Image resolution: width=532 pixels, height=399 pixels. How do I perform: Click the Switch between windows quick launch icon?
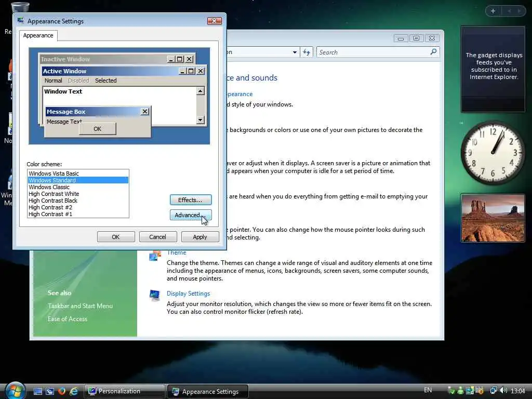49,391
